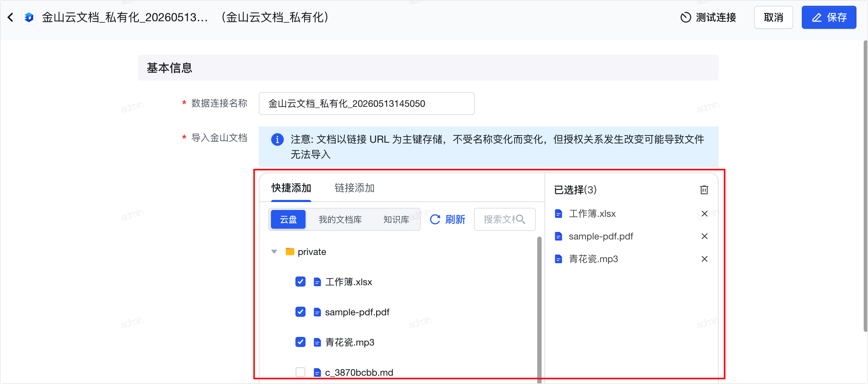The width and height of the screenshot is (868, 384).
Task: Click 工作簿.xlsx in the 已选择 list
Action: pyautogui.click(x=592, y=214)
